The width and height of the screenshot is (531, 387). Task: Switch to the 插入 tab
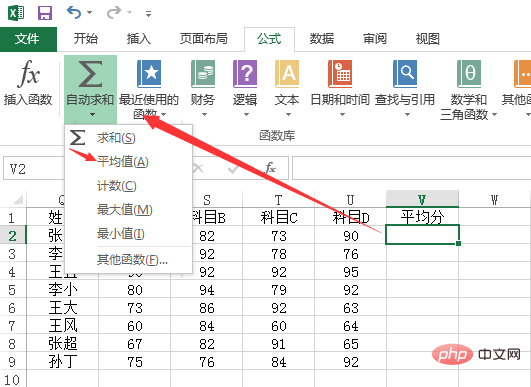[139, 39]
